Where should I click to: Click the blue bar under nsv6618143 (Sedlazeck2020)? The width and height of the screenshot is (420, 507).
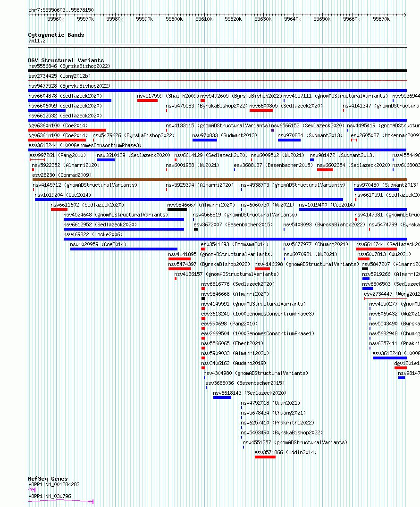[x=222, y=398]
